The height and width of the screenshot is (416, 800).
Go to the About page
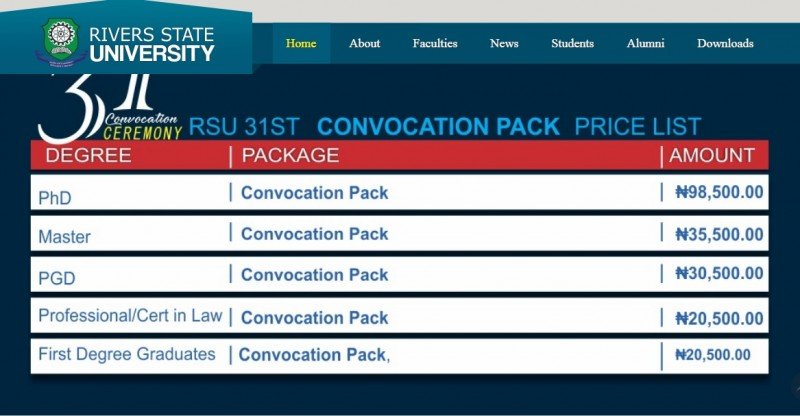tap(364, 43)
